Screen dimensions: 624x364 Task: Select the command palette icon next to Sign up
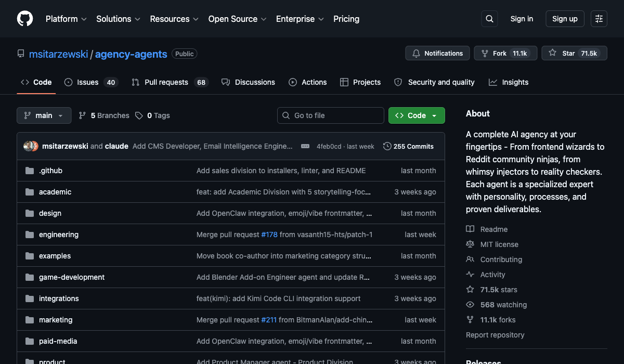tap(599, 19)
